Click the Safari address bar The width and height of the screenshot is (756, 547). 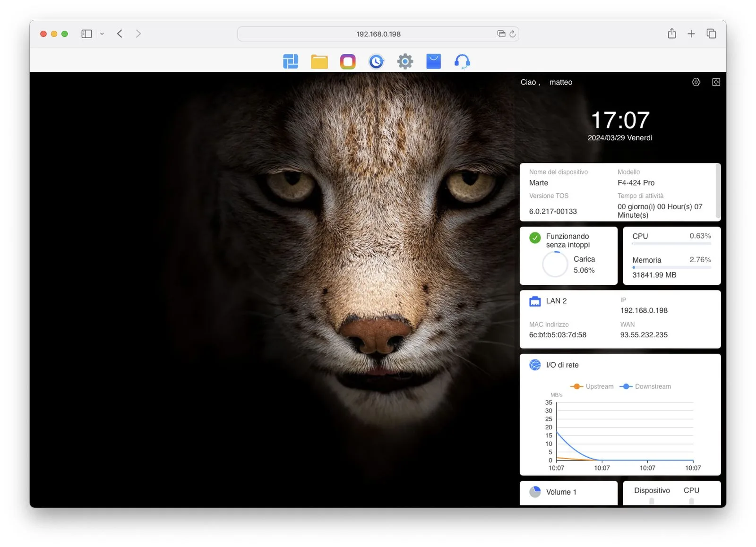378,34
